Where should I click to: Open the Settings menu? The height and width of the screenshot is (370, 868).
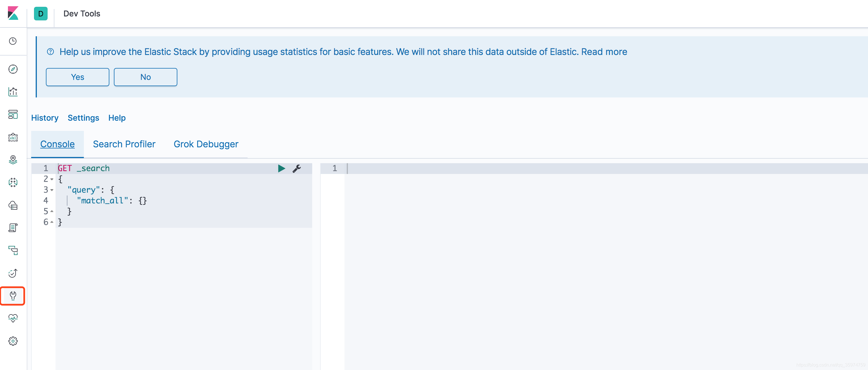83,118
